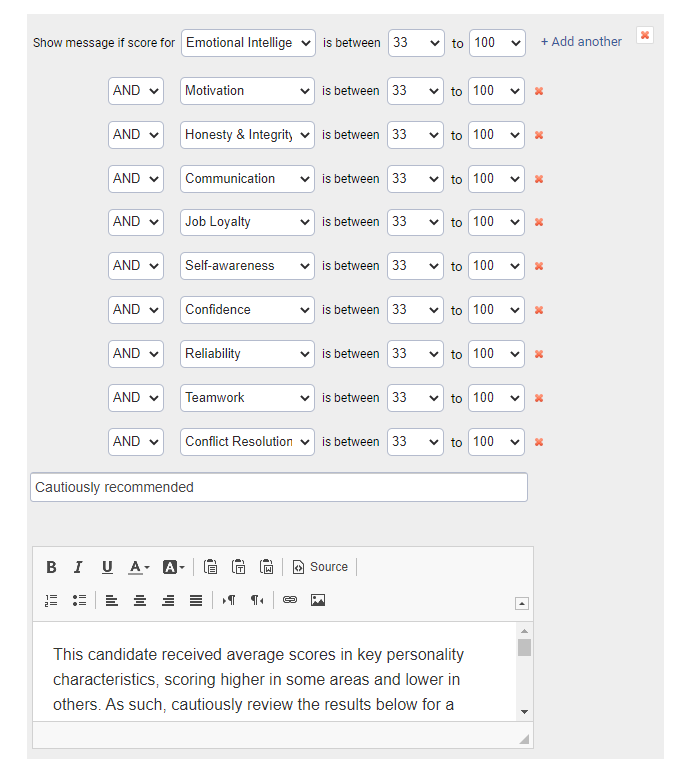Switch editor to Source view
Viewport: 677px width, 775px height.
[x=320, y=567]
